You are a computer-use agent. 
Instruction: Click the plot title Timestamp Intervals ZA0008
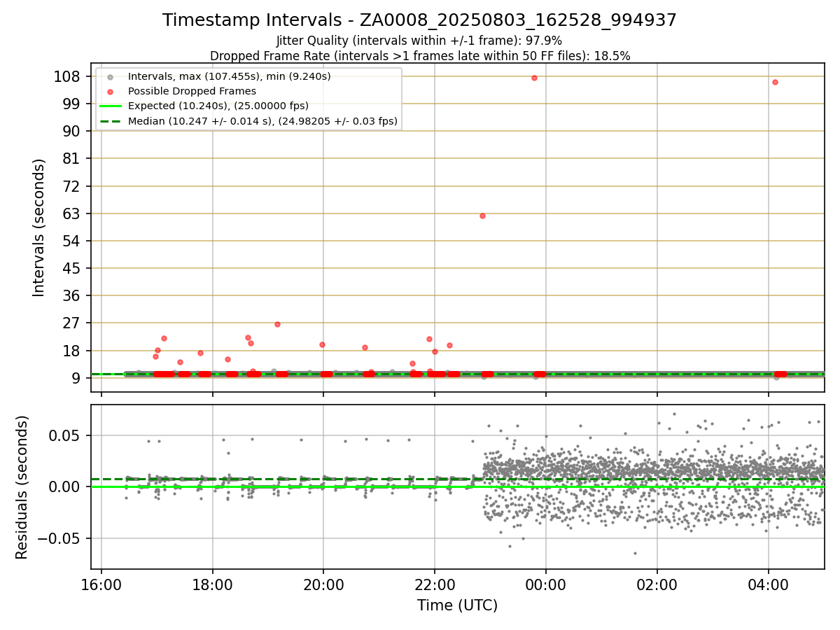[x=419, y=20]
